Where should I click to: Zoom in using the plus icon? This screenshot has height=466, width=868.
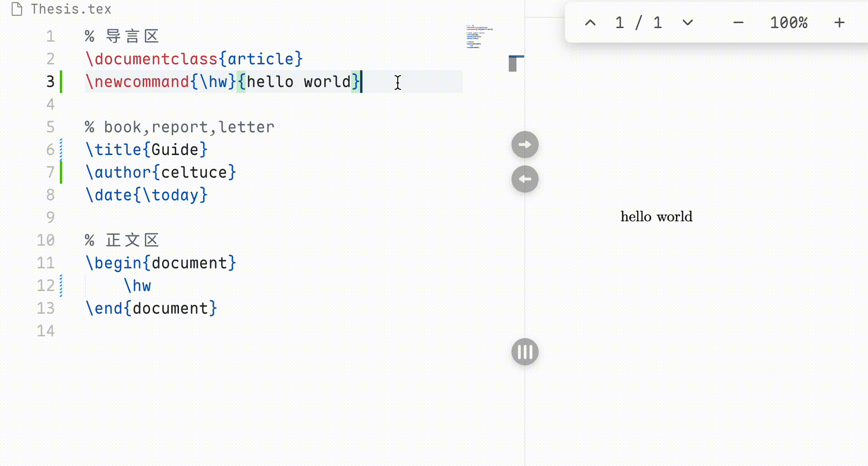(x=839, y=22)
